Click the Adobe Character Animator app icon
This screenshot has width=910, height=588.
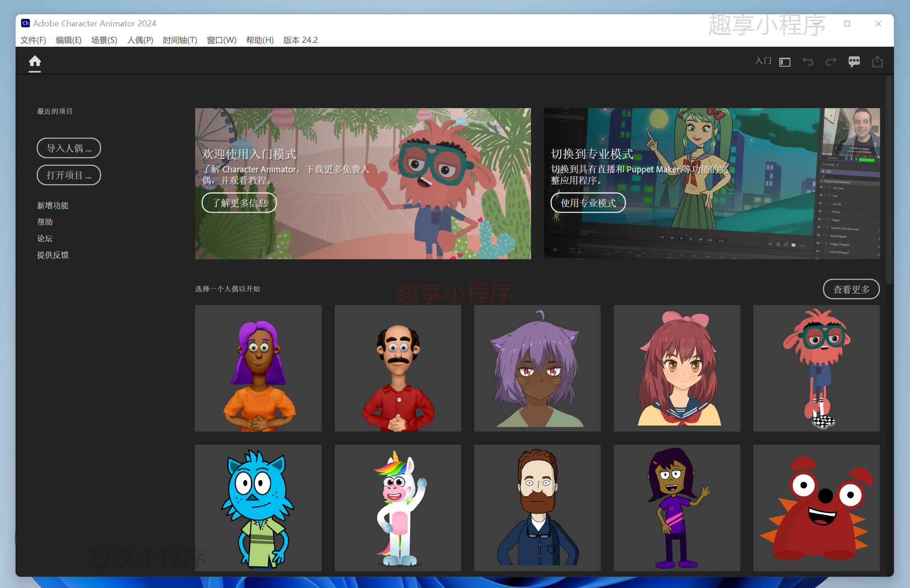[26, 23]
